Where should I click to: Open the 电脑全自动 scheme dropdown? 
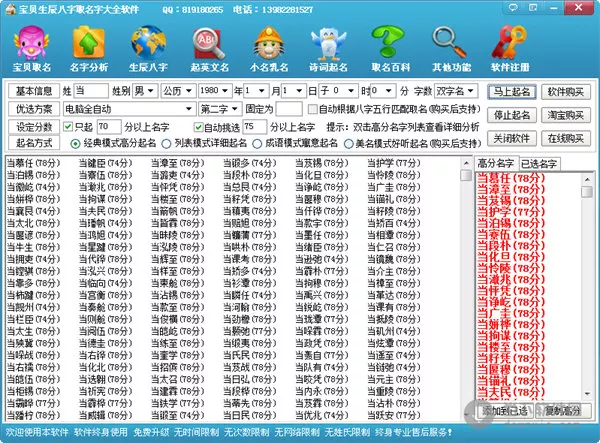tap(129, 109)
